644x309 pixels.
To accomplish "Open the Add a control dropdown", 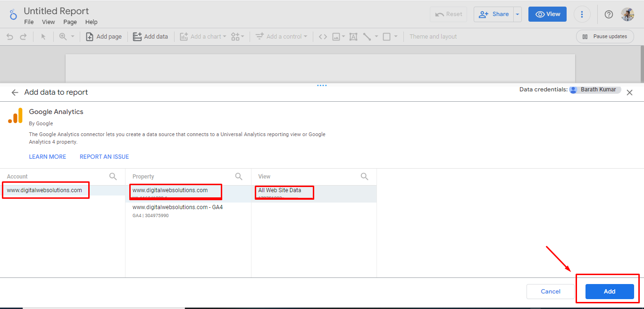I will tap(281, 37).
